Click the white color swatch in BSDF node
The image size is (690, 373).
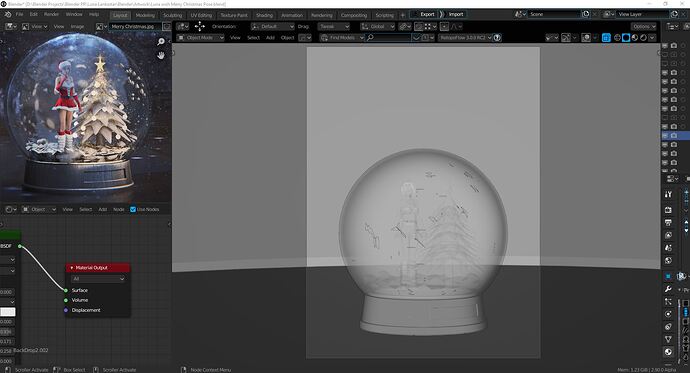click(7, 312)
